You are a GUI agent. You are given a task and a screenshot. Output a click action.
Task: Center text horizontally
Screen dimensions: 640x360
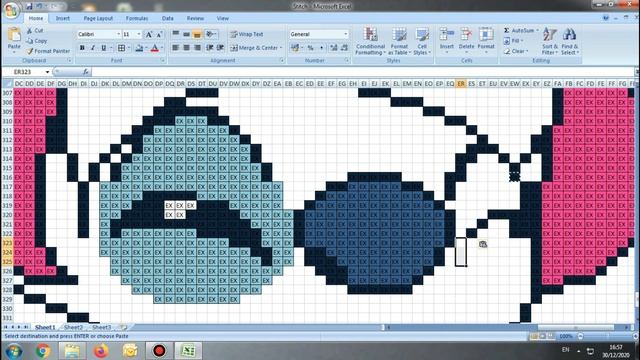(x=187, y=48)
